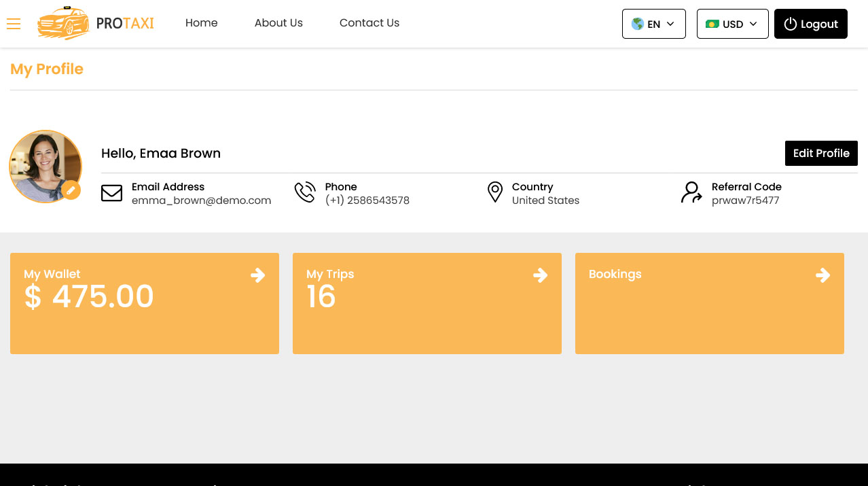Expand the EN language dropdown
The image size is (868, 486).
pyautogui.click(x=654, y=24)
